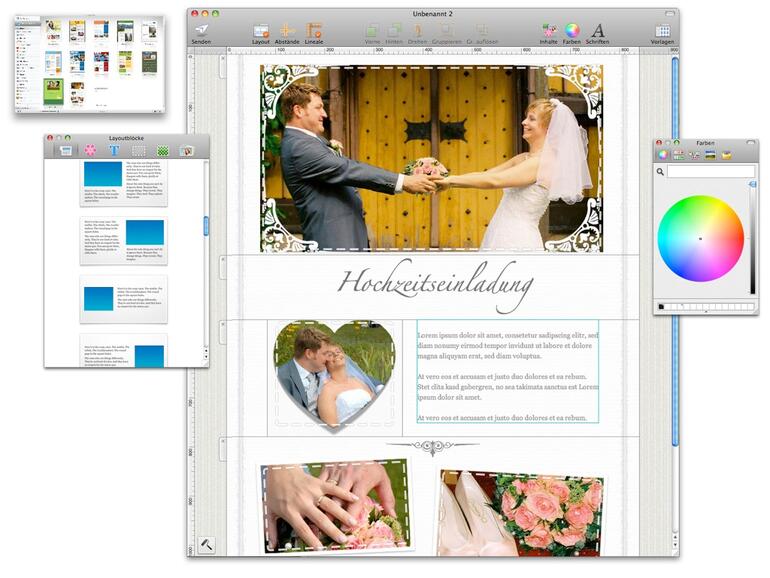Click the Vorne bring-to-front icon

click(x=372, y=31)
